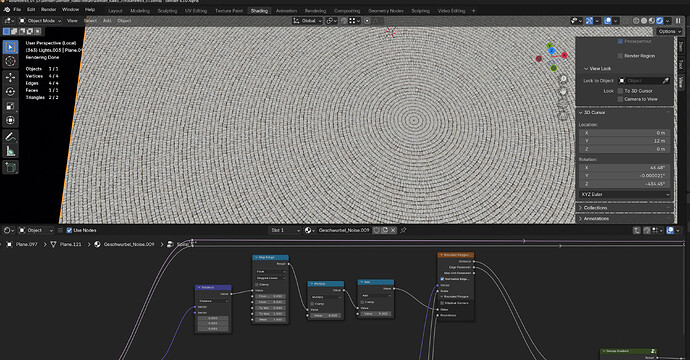Viewport: 690px width, 360px height.
Task: Toggle Clamp checkbox in Add node
Action: click(363, 302)
